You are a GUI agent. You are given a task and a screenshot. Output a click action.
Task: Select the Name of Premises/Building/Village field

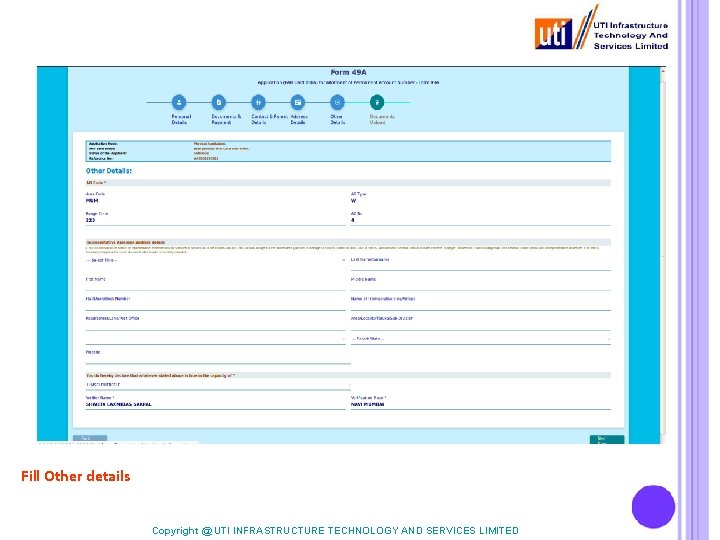pyautogui.click(x=481, y=303)
